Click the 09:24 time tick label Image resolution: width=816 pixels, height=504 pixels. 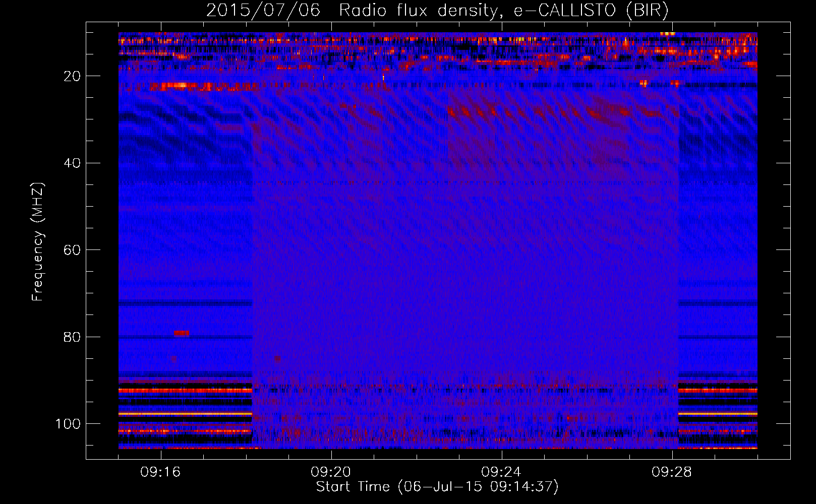501,472
